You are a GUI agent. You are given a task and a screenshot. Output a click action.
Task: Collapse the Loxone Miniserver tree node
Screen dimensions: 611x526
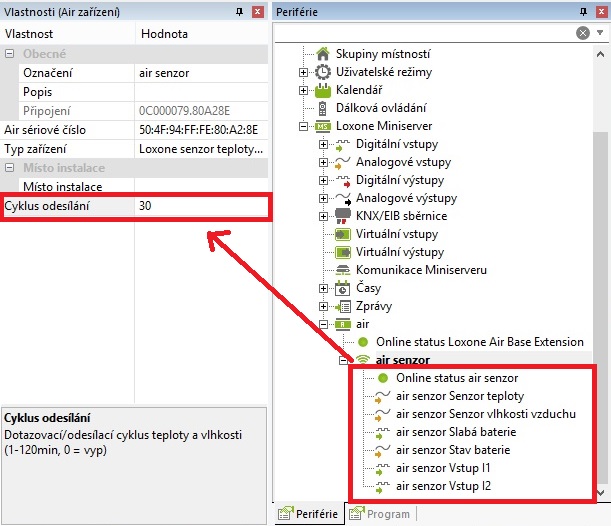(304, 126)
